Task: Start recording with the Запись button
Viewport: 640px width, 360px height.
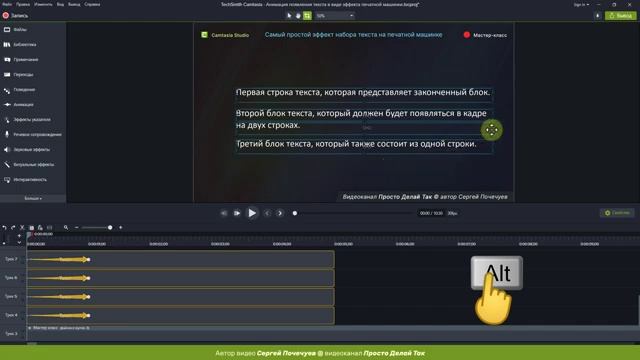Action: [x=15, y=16]
